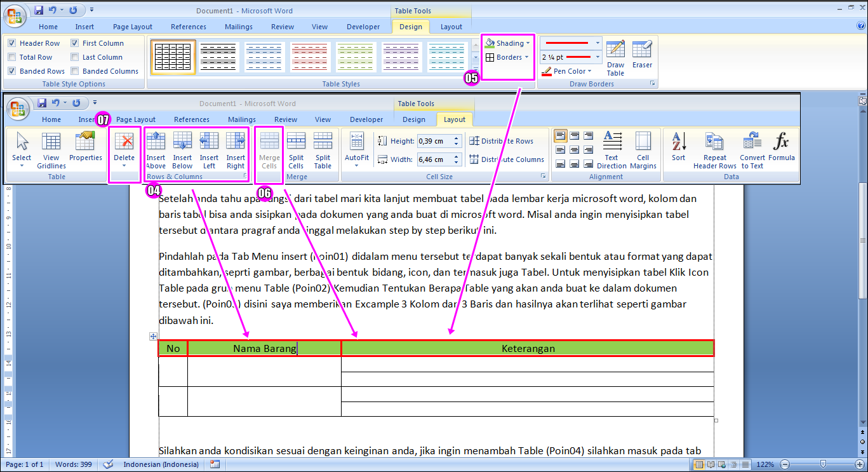Open Cell Size dialog launcher
Image resolution: width=868 pixels, height=472 pixels.
click(543, 177)
